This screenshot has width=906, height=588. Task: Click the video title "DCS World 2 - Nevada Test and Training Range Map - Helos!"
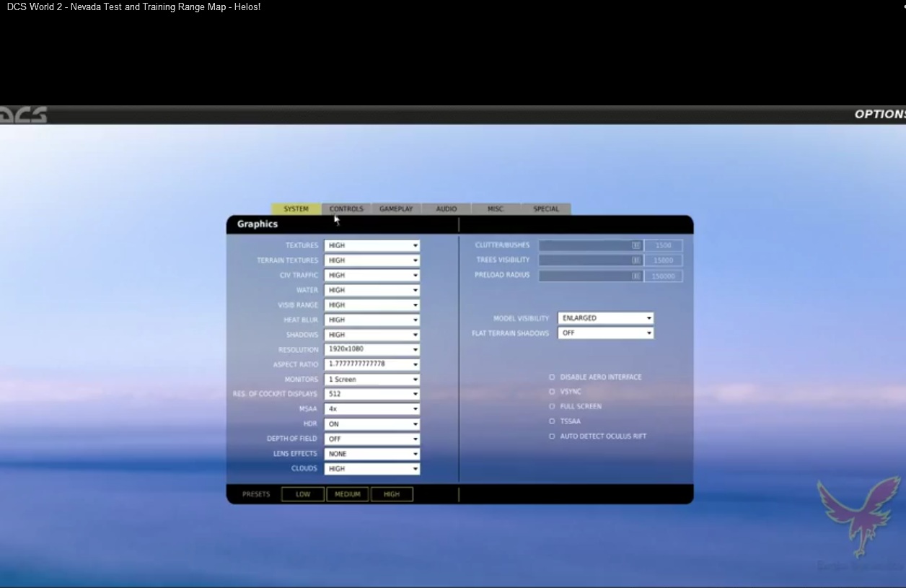[x=134, y=7]
